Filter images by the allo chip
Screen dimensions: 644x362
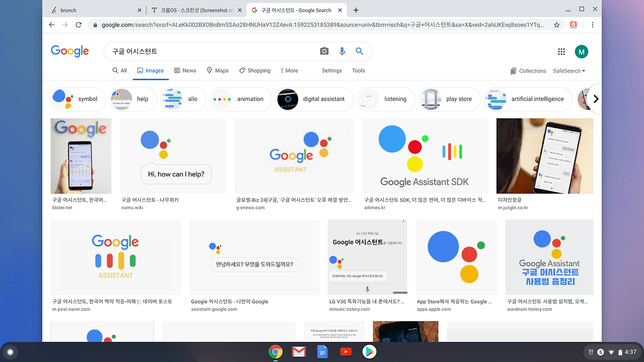coord(183,99)
